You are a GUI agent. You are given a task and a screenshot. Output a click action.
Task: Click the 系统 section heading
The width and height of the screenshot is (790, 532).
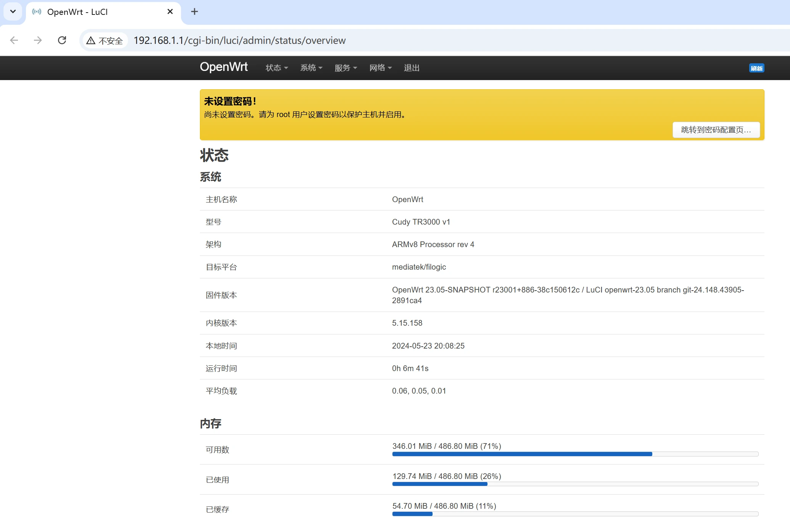[211, 177]
